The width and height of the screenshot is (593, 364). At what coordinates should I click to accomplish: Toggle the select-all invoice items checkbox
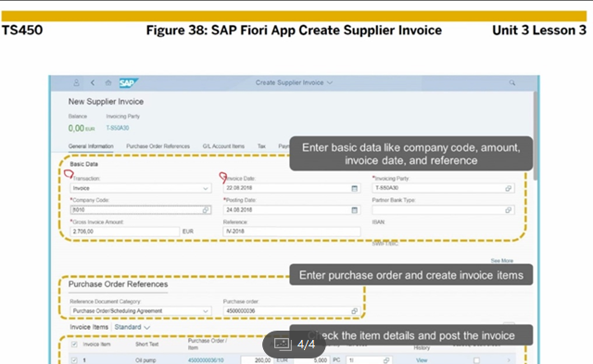coord(74,344)
